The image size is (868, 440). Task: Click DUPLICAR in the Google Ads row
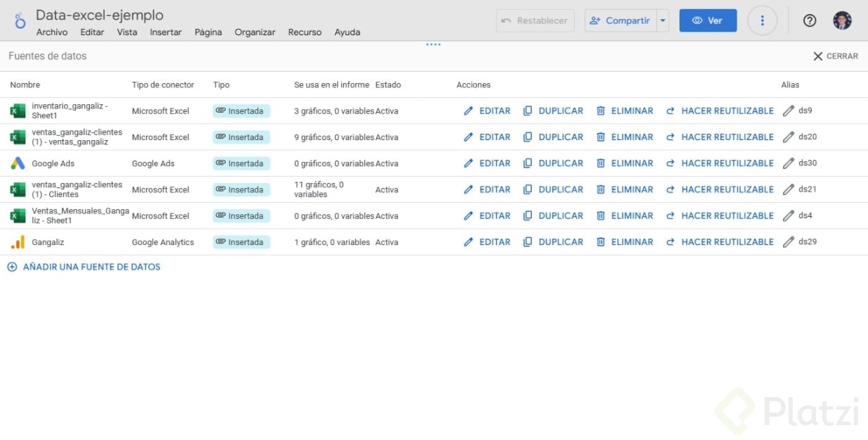pyautogui.click(x=553, y=163)
